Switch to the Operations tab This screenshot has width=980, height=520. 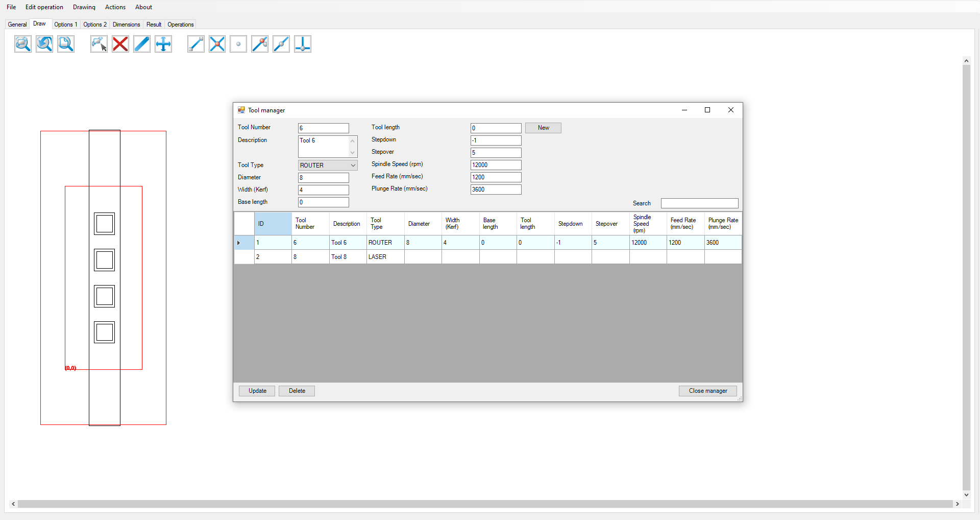(181, 25)
